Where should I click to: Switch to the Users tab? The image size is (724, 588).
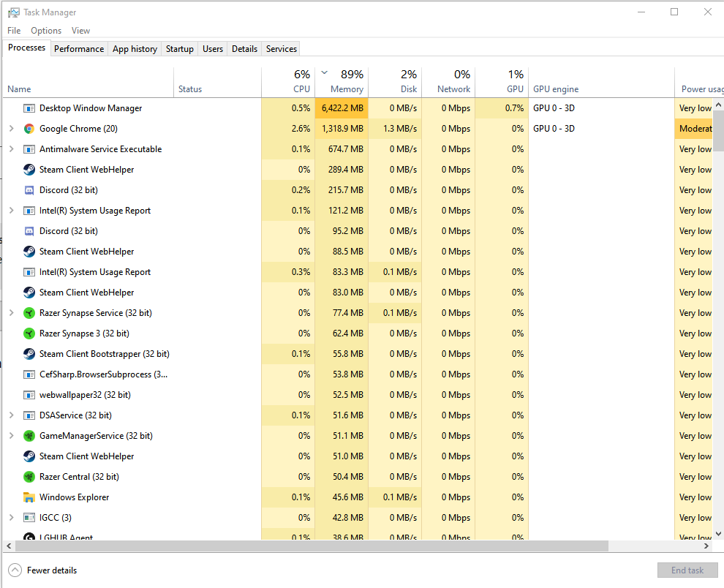(x=213, y=49)
